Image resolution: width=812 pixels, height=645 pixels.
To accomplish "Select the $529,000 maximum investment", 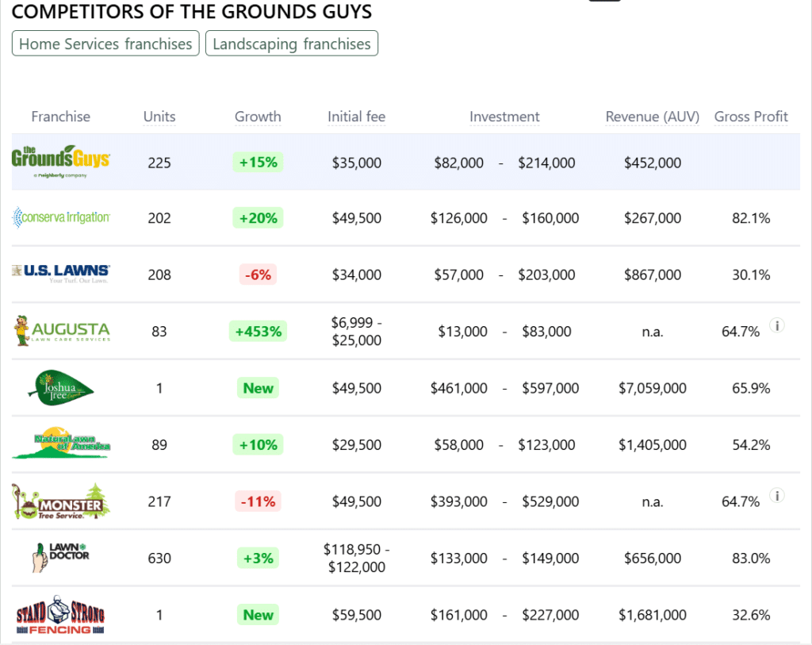I will pyautogui.click(x=550, y=501).
